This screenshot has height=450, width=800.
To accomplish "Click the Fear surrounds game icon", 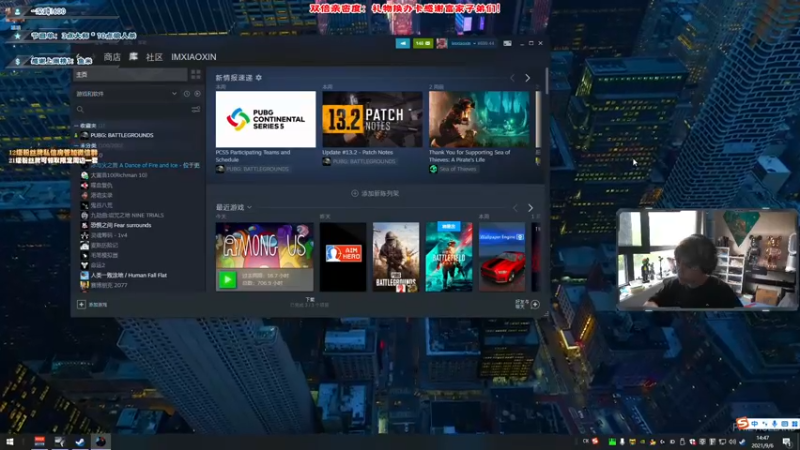I will 85,225.
